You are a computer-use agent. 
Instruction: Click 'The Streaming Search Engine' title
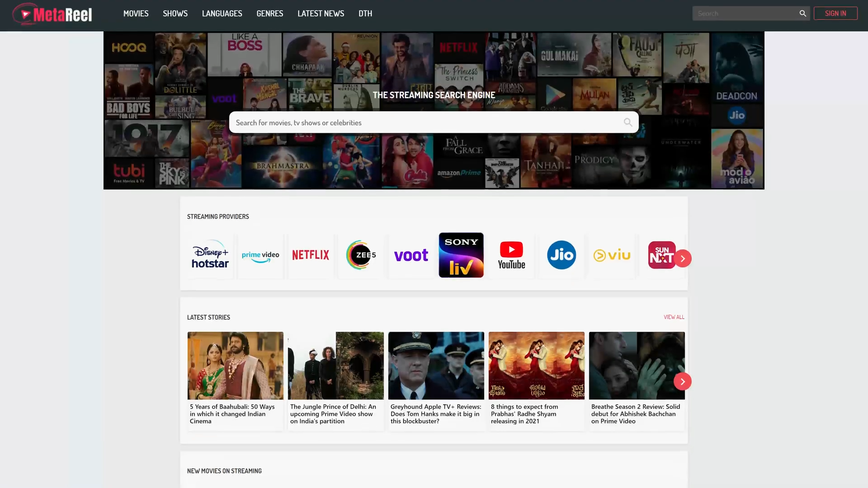(434, 95)
